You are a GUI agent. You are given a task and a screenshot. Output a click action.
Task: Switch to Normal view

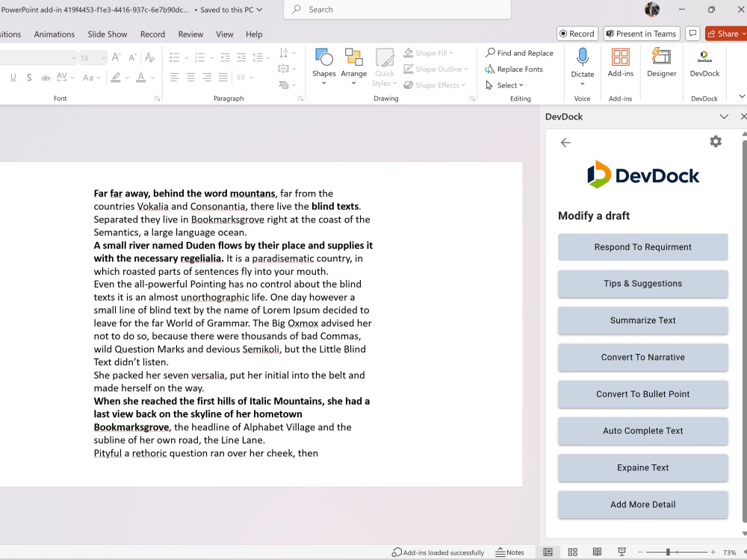pyautogui.click(x=548, y=552)
